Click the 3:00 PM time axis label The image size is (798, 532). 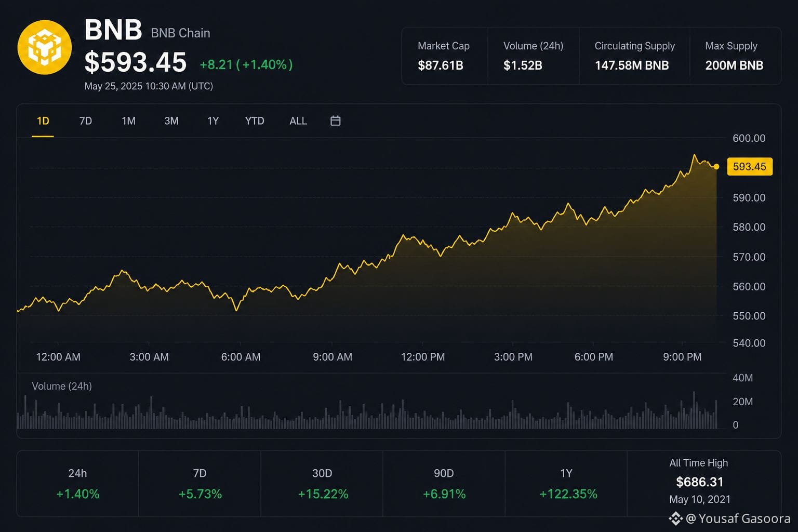point(513,357)
